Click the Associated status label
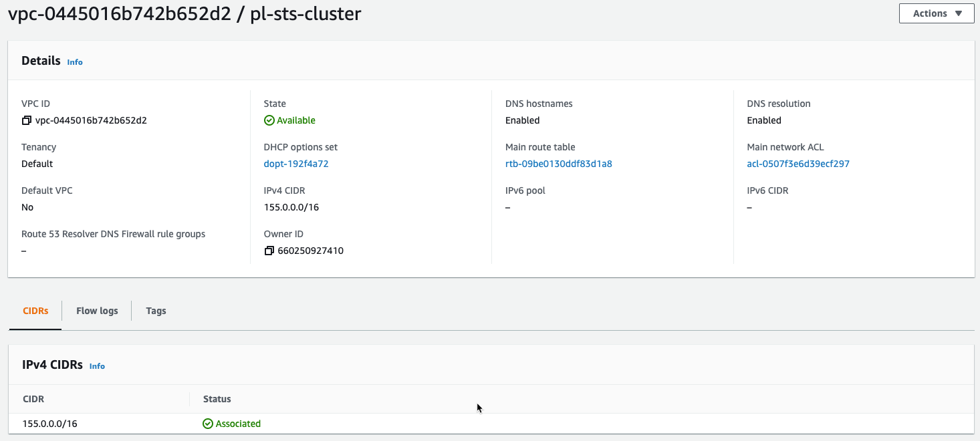The width and height of the screenshot is (980, 441). pyautogui.click(x=237, y=423)
